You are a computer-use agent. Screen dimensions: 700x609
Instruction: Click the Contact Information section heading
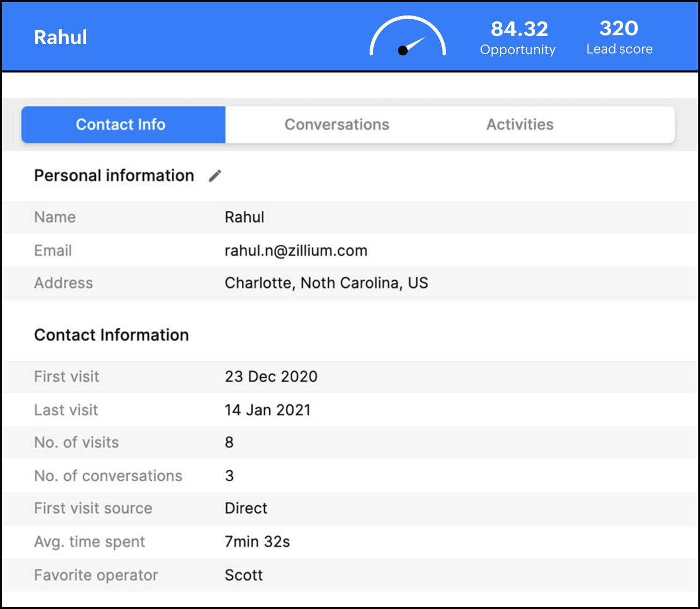coord(112,335)
